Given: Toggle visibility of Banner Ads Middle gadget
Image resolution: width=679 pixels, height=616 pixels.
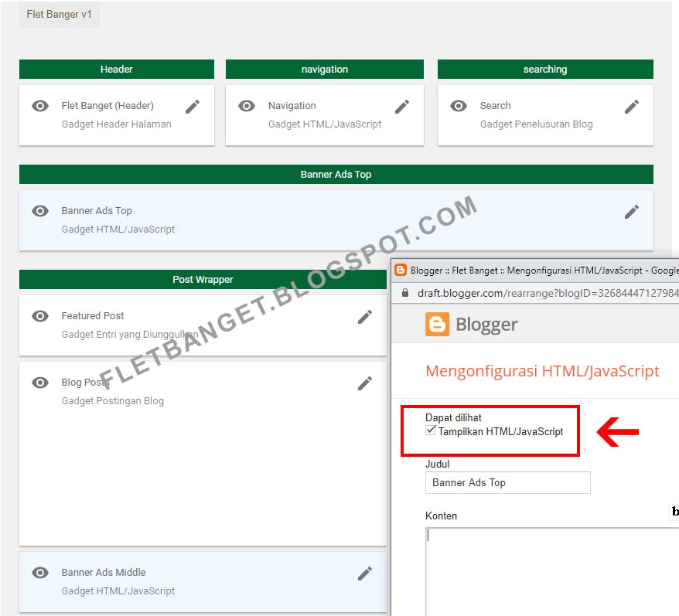Looking at the screenshot, I should click(x=39, y=573).
